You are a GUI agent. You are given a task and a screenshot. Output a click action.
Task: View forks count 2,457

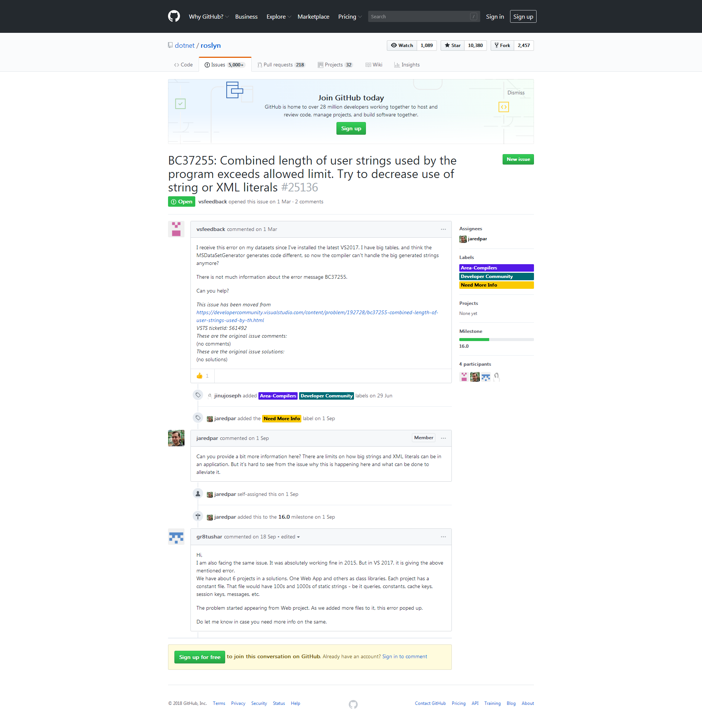[524, 46]
